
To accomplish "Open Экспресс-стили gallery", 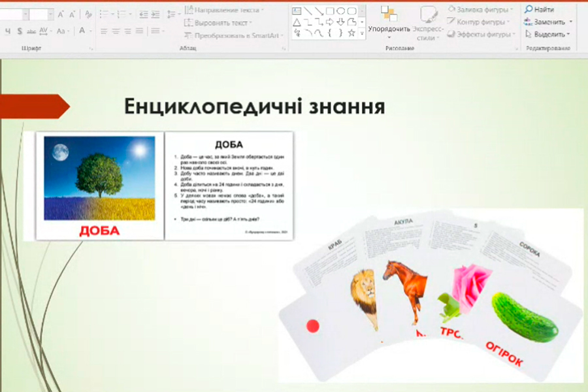I will click(x=427, y=24).
